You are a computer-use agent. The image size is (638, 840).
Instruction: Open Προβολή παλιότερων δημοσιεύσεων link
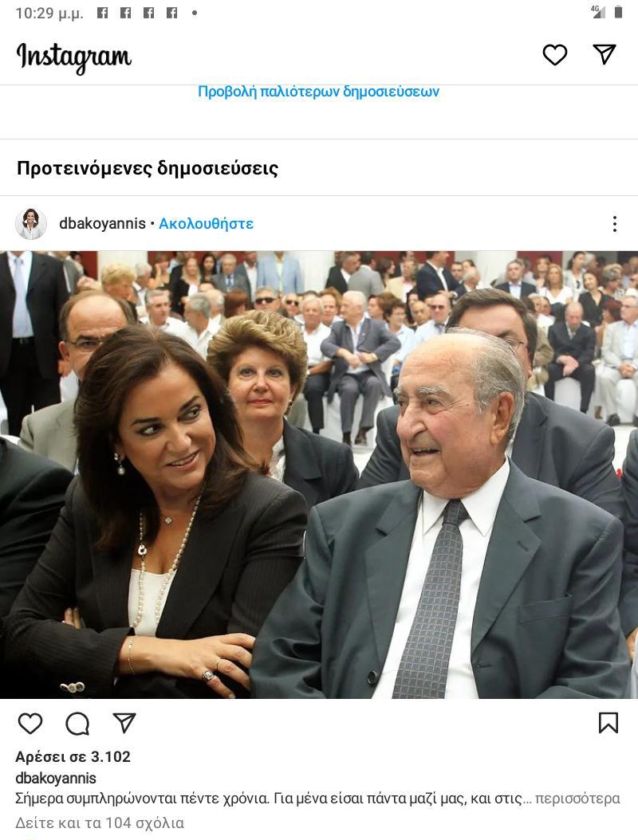pos(318,92)
